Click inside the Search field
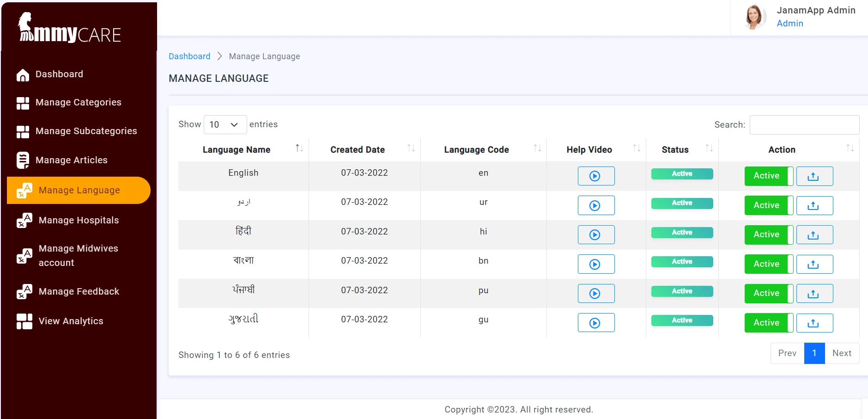 [x=804, y=124]
